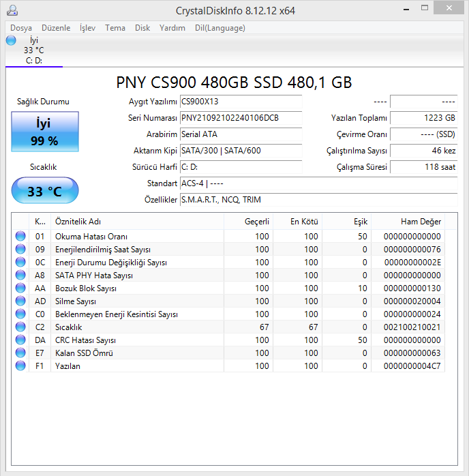The image size is (469, 476).
Task: Select the Kalan SSD Ömrü attribute name
Action: click(84, 353)
